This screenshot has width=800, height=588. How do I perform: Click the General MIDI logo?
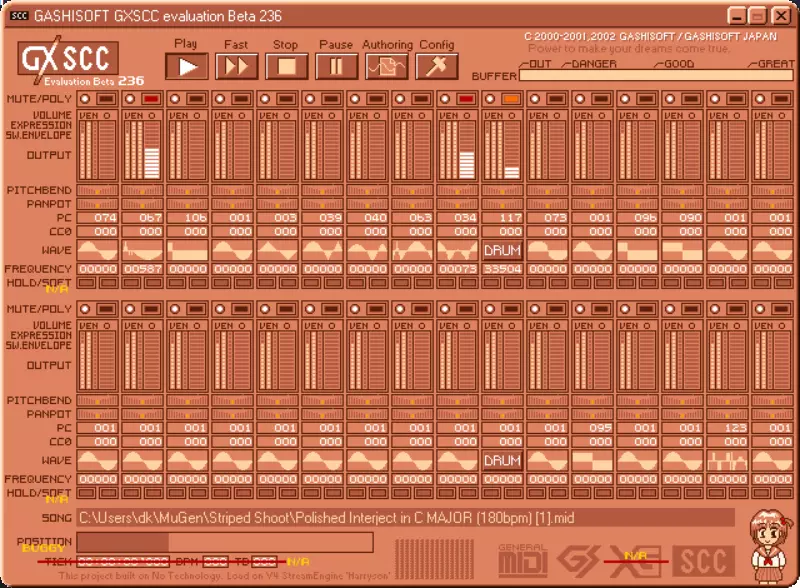[522, 559]
